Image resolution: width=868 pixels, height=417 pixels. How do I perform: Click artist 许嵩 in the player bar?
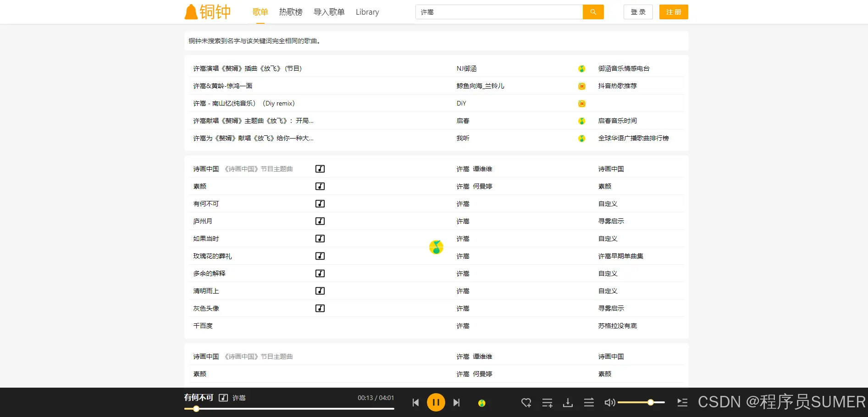click(x=239, y=398)
